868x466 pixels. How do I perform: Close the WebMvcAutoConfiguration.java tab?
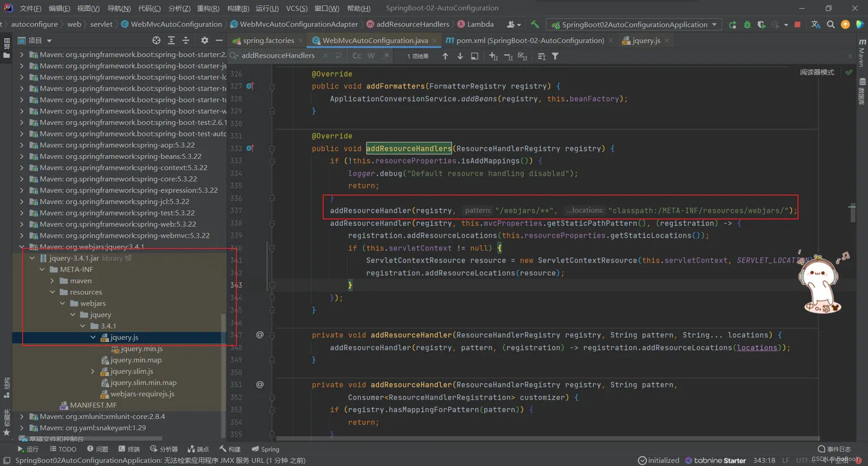click(x=435, y=40)
